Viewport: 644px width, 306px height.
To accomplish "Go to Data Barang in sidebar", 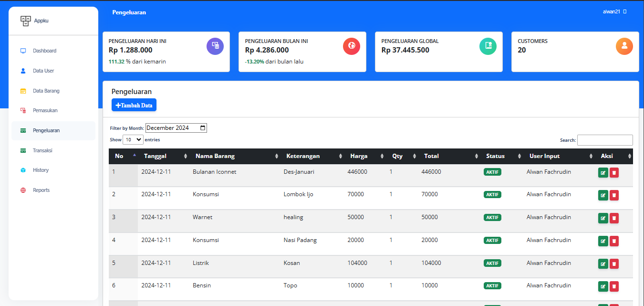I will coord(46,91).
